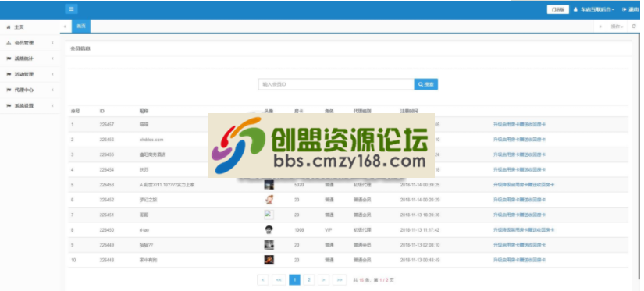Screen dimensions: 644x291
Task: Click avatar thumbnail of member 226453
Action: [x=269, y=185]
